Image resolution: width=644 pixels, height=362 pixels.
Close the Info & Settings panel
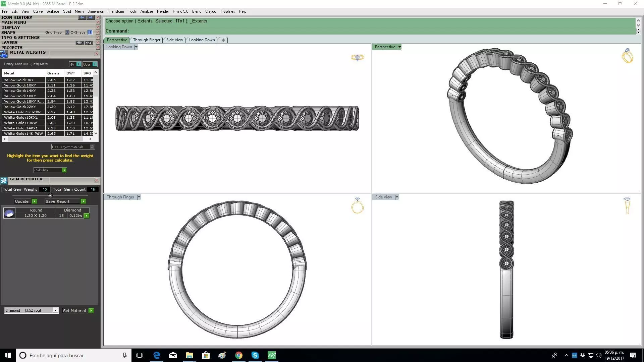(x=98, y=38)
